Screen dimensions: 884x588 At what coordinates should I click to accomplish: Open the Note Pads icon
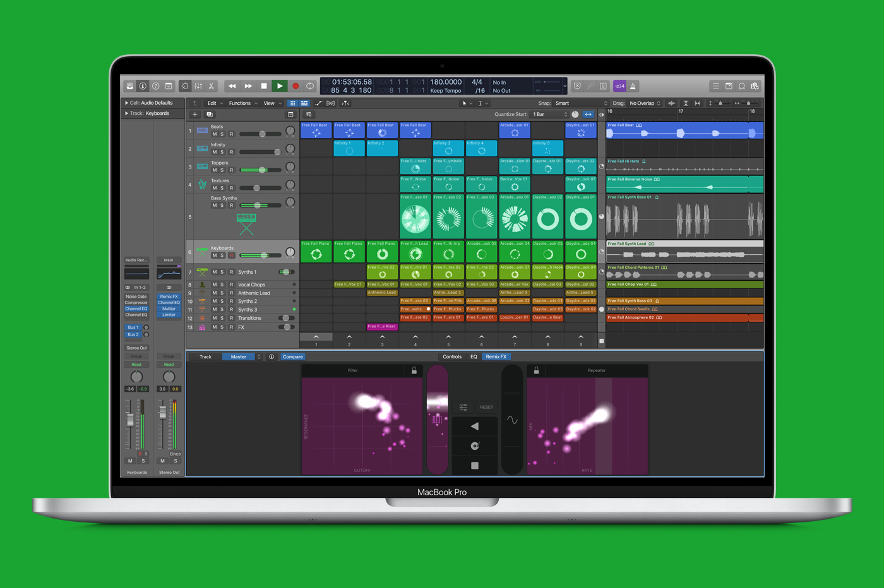(x=729, y=86)
